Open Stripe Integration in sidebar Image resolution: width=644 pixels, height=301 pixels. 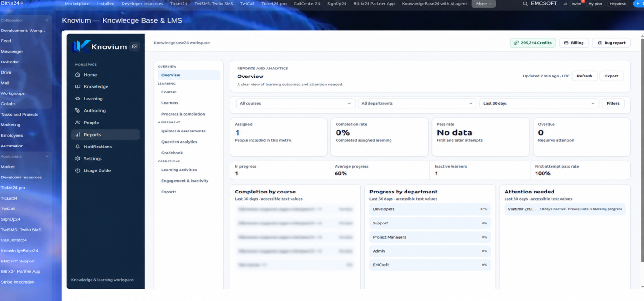pos(18,282)
